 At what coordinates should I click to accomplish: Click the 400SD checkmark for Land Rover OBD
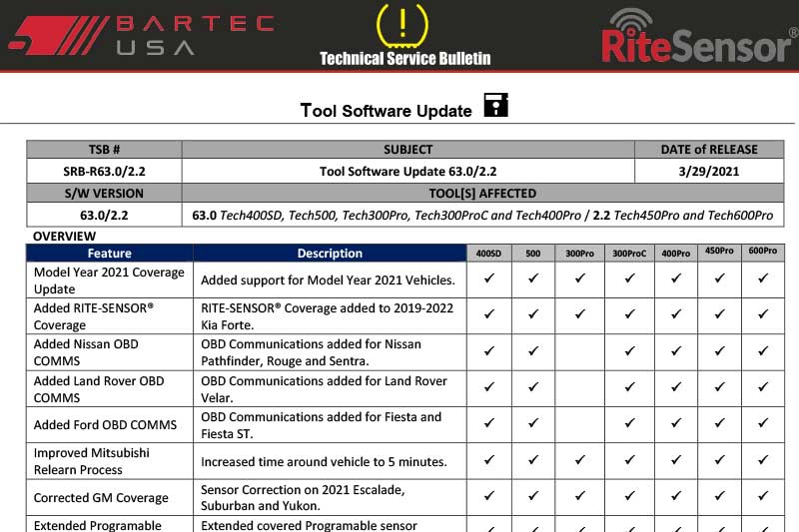(489, 387)
